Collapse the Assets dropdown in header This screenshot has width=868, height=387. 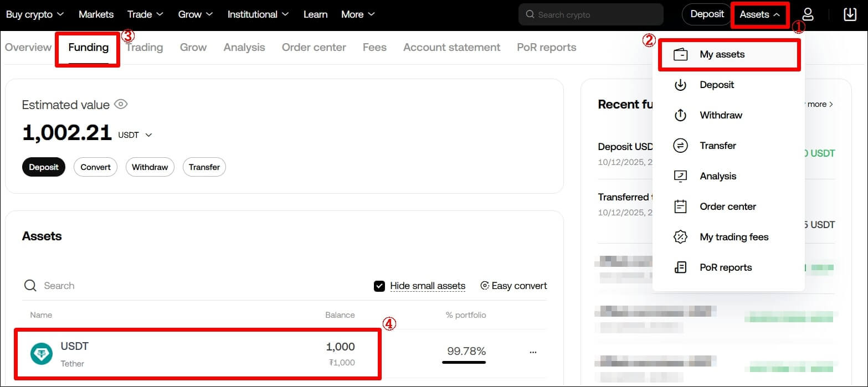coord(760,14)
